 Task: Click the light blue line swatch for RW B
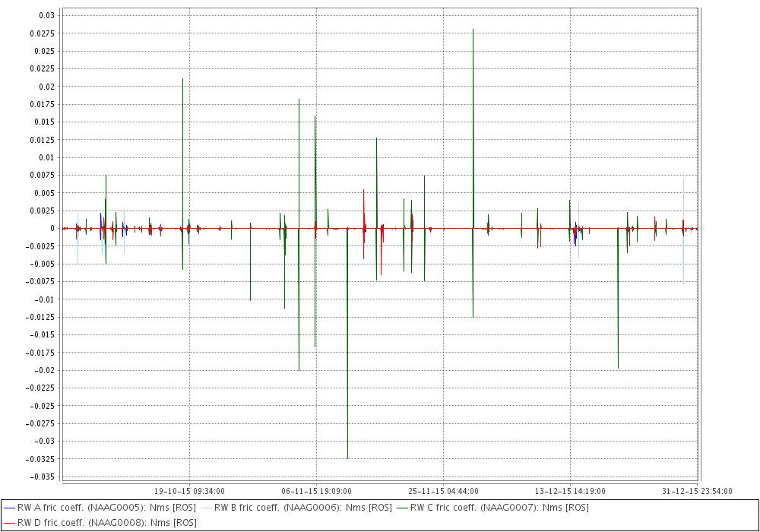206,508
